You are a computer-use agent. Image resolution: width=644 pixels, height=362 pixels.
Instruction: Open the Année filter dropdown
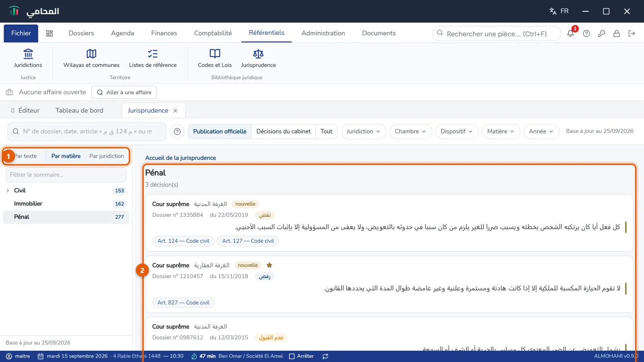tap(541, 132)
